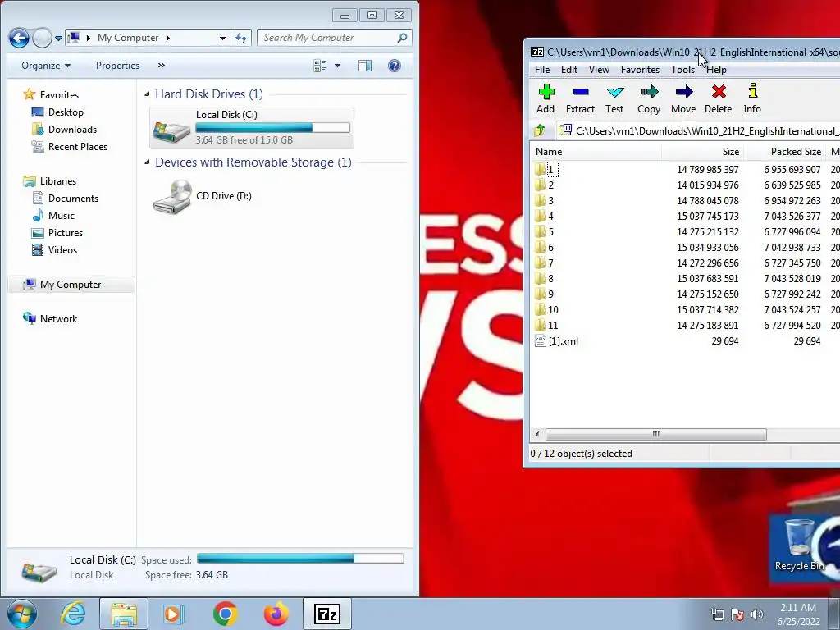This screenshot has height=630, width=840.
Task: Launch Internet Explorer from taskbar
Action: tap(73, 614)
